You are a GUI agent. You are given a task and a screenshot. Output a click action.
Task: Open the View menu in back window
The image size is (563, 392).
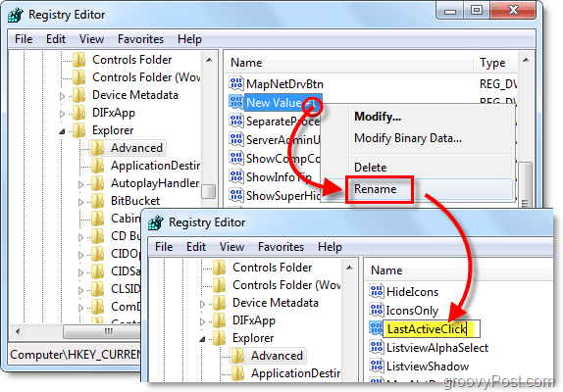(91, 39)
